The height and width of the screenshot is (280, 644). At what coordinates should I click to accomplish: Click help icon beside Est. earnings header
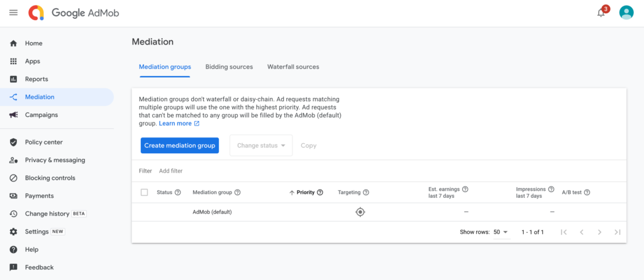[x=465, y=189]
